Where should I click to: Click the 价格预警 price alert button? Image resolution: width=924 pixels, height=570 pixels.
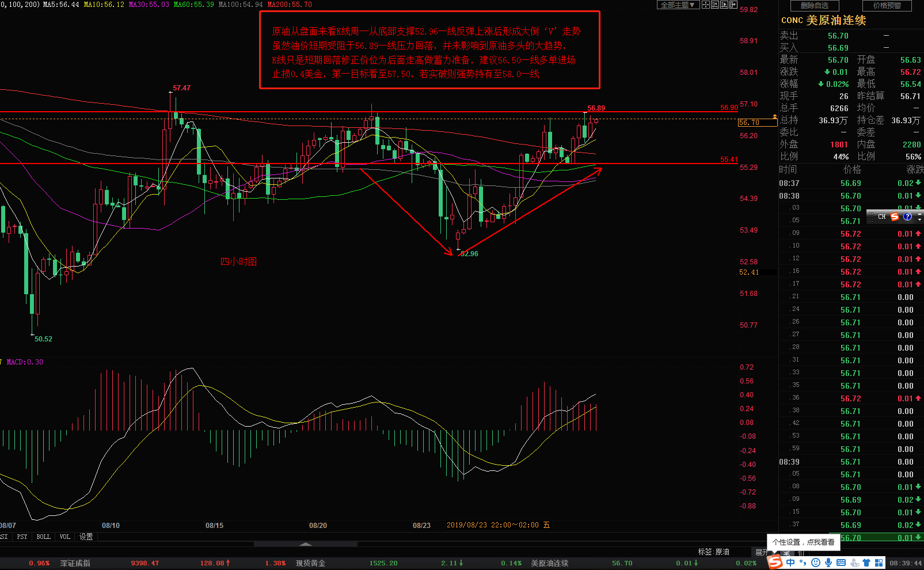[887, 6]
